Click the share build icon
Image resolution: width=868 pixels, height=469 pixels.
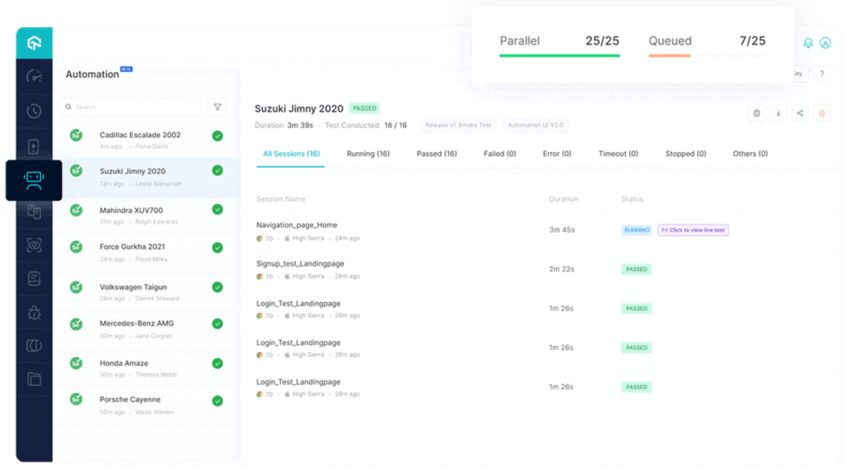point(800,113)
